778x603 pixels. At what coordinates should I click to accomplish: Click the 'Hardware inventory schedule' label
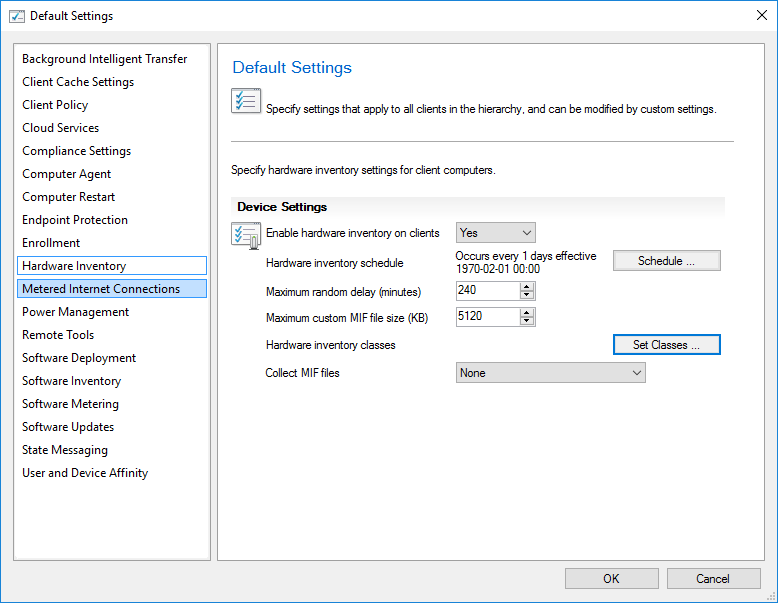(334, 263)
